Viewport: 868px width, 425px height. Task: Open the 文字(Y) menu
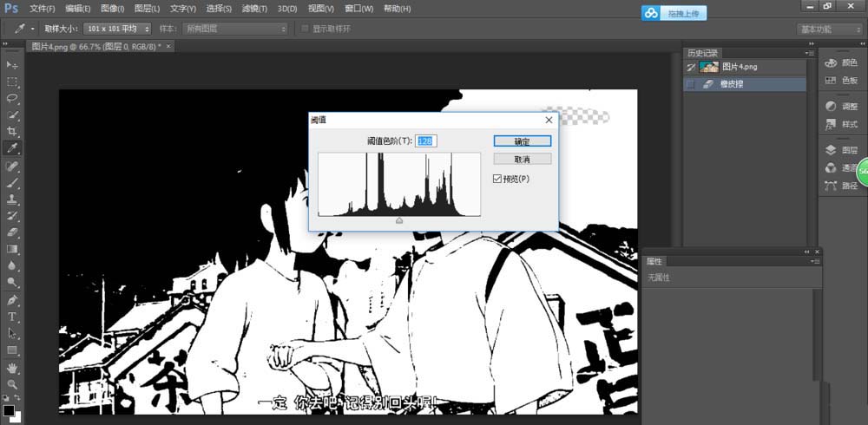pos(182,9)
